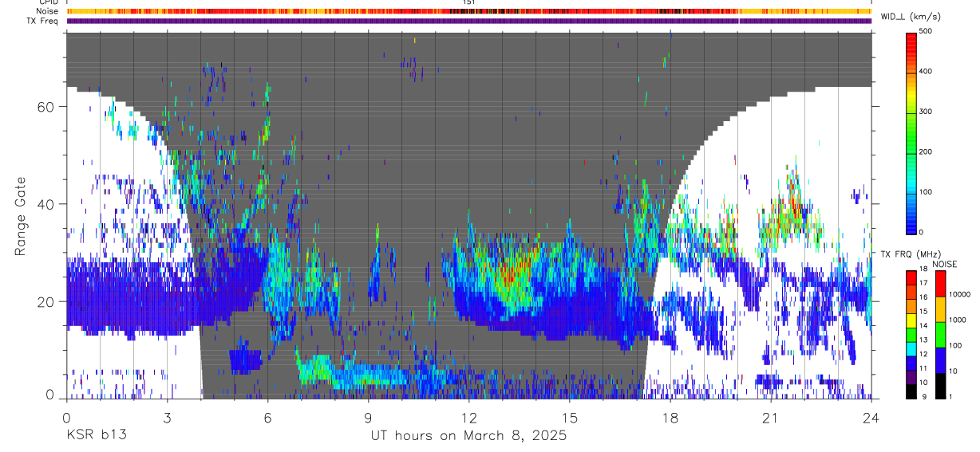Screen dimensions: 980x452
Task: Click the '10000' value on NOISE scale
Action: [x=960, y=294]
